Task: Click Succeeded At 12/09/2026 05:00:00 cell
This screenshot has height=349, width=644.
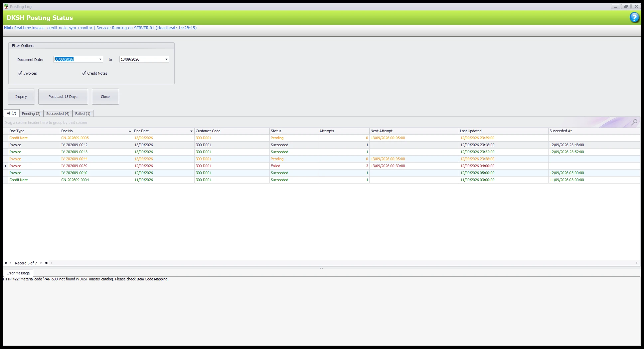Action: coord(594,173)
